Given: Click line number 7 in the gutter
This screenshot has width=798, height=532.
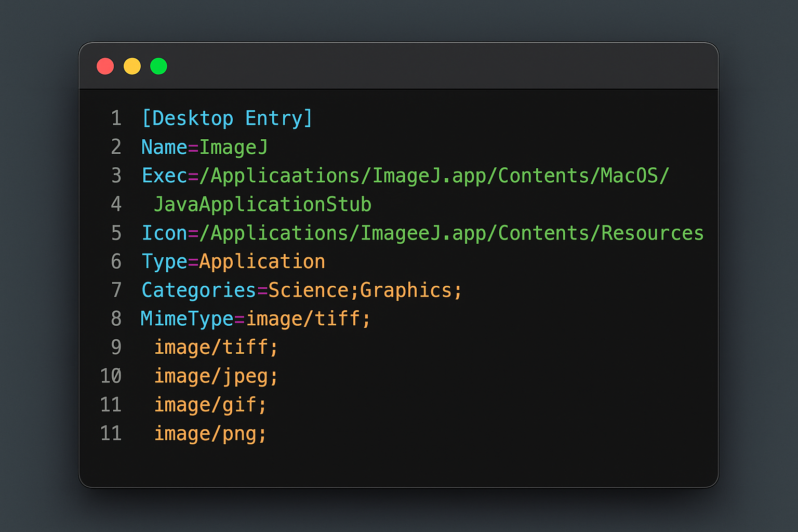Looking at the screenshot, I should [x=116, y=290].
